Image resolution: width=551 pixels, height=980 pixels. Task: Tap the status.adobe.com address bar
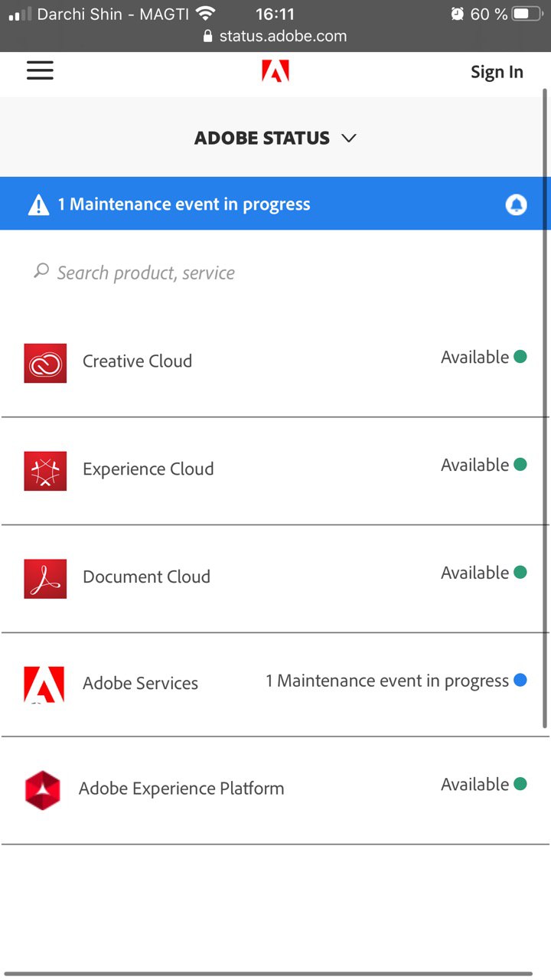[x=275, y=36]
